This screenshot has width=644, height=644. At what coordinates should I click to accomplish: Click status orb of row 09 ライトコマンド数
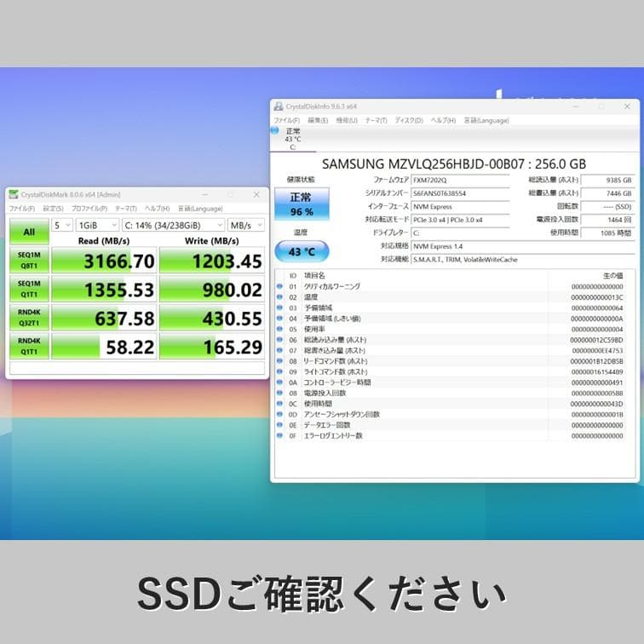tap(279, 371)
